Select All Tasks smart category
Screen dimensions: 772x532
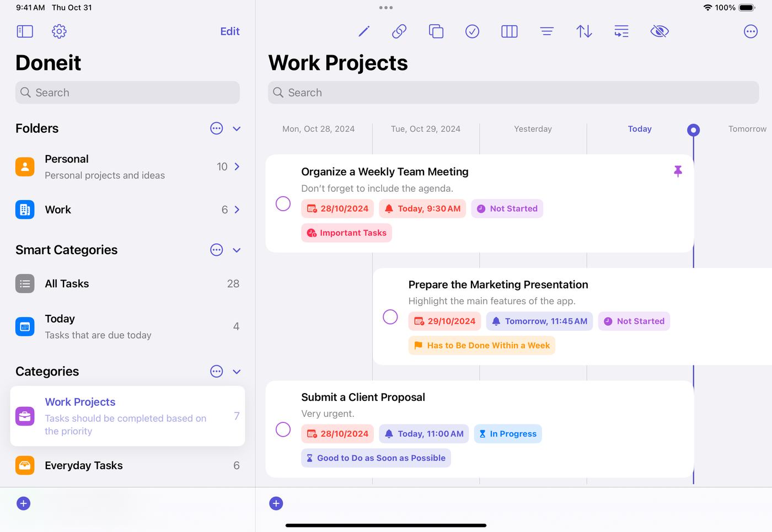pyautogui.click(x=127, y=284)
